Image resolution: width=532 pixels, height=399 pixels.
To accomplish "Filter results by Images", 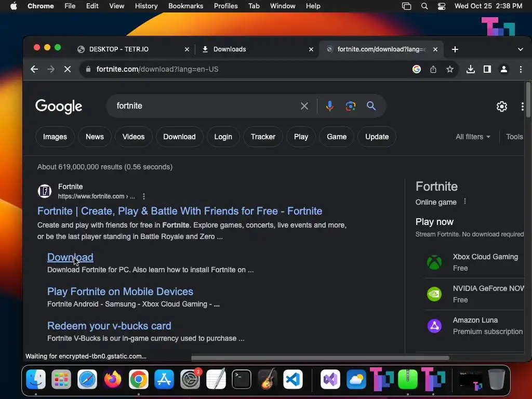I will [55, 137].
